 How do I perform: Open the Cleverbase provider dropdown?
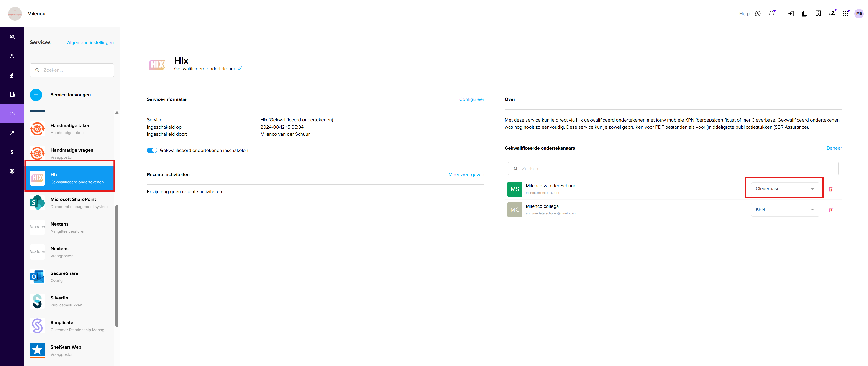click(785, 189)
